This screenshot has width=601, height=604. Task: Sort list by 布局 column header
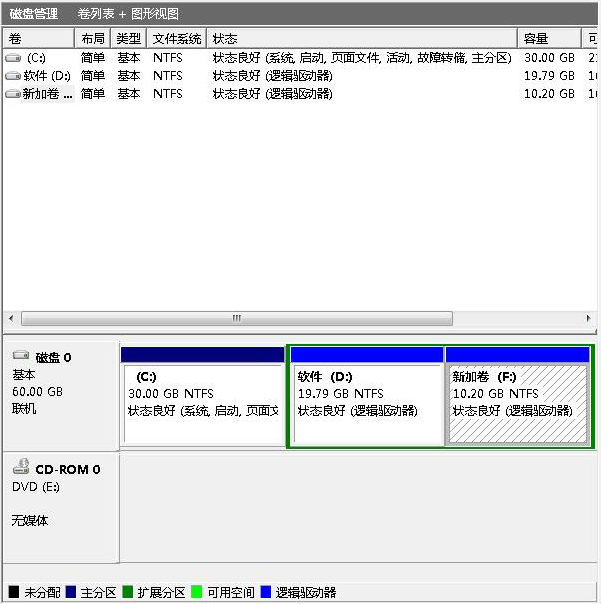click(x=93, y=38)
